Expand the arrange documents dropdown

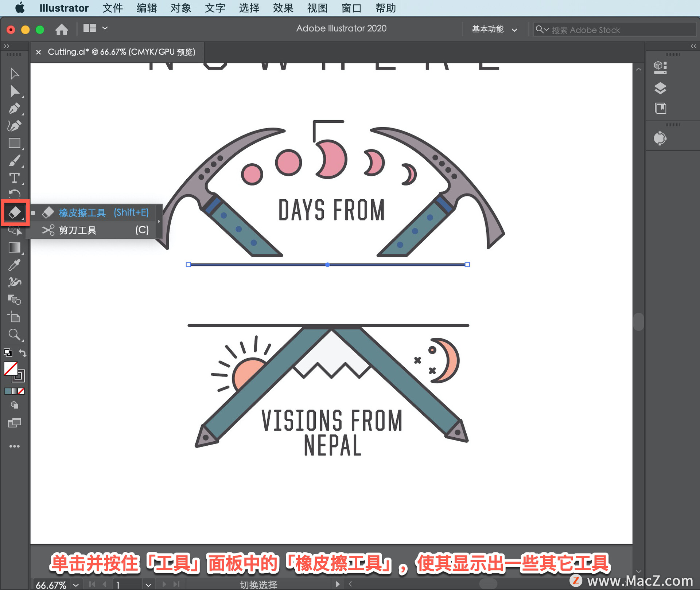point(105,28)
